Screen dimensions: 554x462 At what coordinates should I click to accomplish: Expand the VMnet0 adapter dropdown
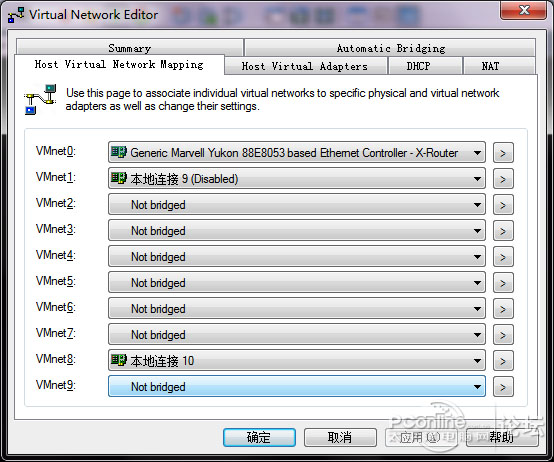[x=297, y=153]
